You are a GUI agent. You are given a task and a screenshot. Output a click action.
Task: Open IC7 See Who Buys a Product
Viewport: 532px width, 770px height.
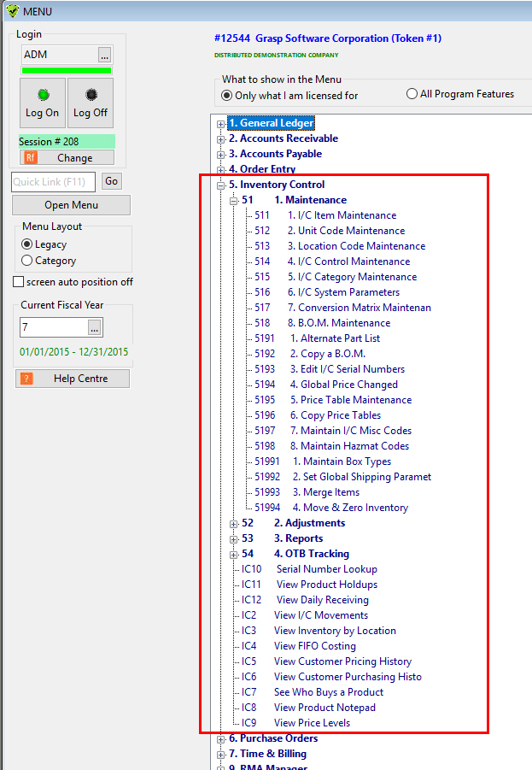click(x=313, y=692)
